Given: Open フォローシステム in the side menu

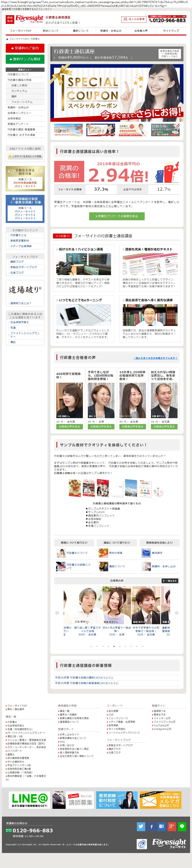Looking at the screenshot, I should 22,102.
